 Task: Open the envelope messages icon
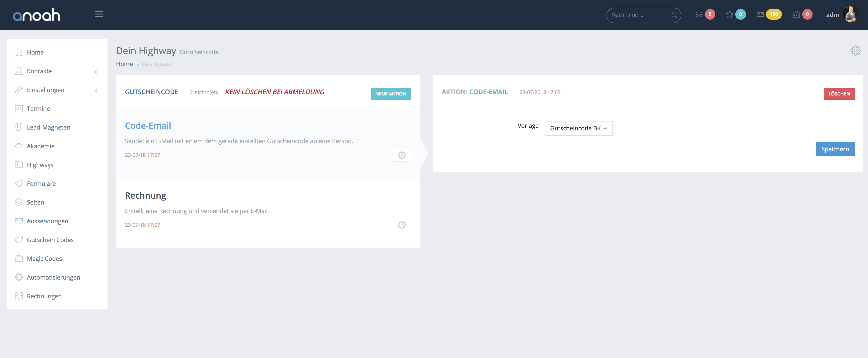[760, 14]
